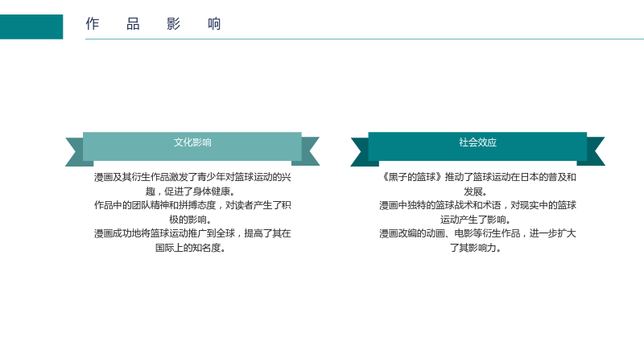Click the slide title 作品影响
This screenshot has height=362, width=644.
click(x=153, y=24)
